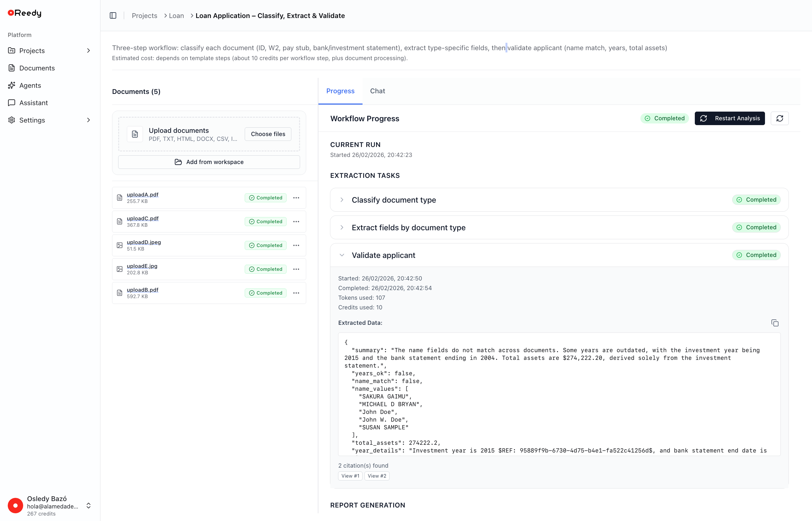Expand the Extract fields by document type task
Screen dimensions: 812x521
pos(342,227)
